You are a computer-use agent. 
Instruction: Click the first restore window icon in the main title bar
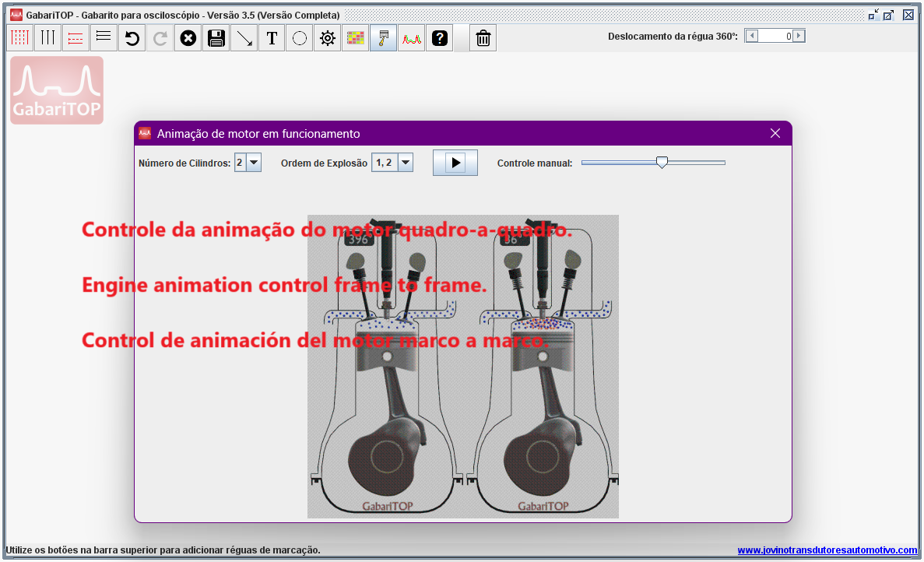pos(874,15)
